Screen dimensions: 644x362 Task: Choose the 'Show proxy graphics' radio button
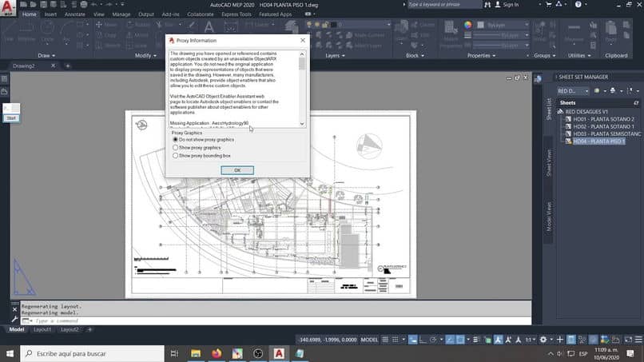coord(176,148)
